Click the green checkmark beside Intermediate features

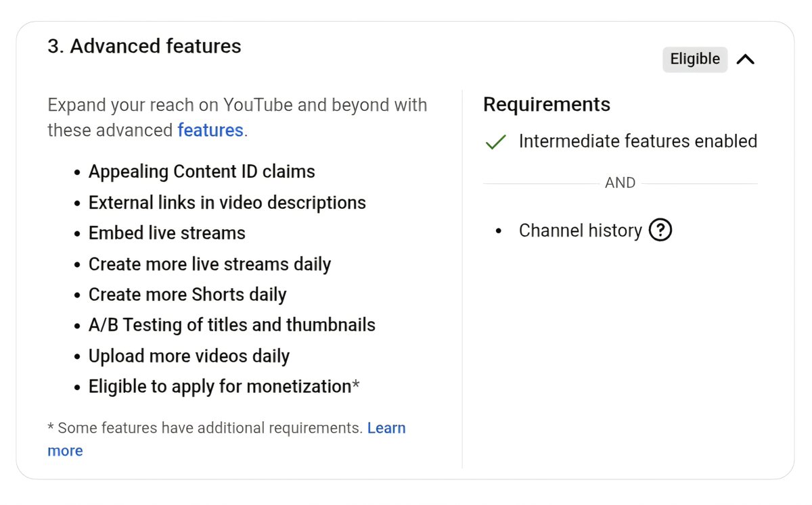coord(496,142)
